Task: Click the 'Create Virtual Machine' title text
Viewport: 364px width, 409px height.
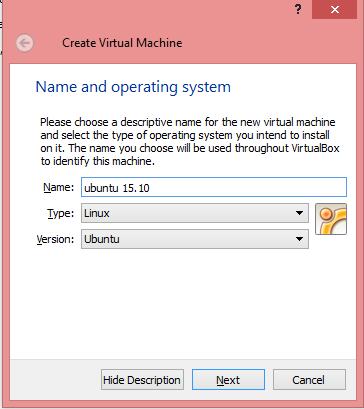Action: (x=122, y=43)
